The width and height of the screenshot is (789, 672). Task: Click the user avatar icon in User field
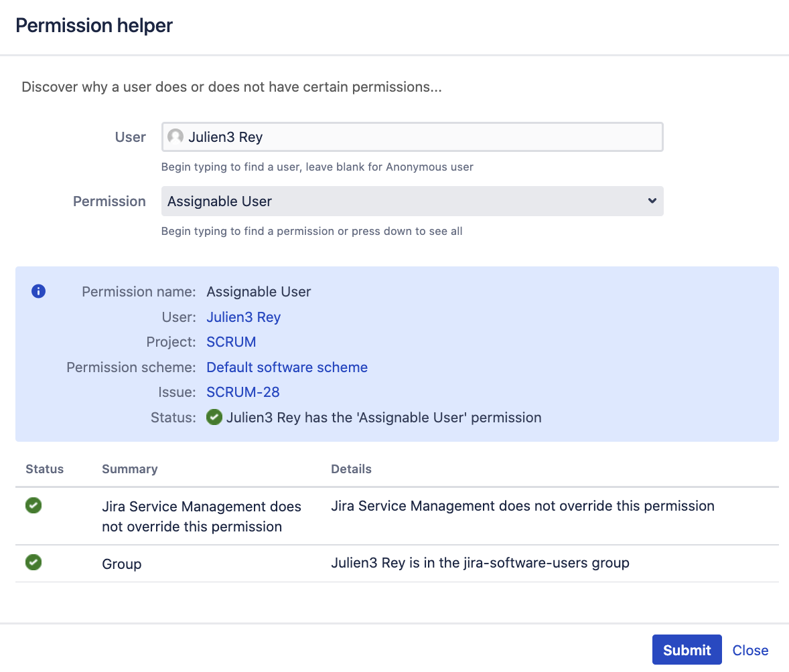[x=175, y=137]
